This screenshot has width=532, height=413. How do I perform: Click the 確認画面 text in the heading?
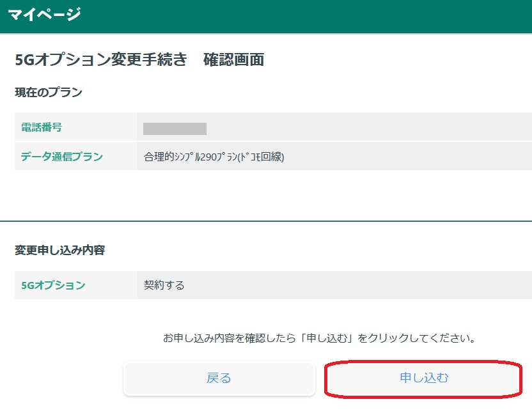tap(233, 60)
